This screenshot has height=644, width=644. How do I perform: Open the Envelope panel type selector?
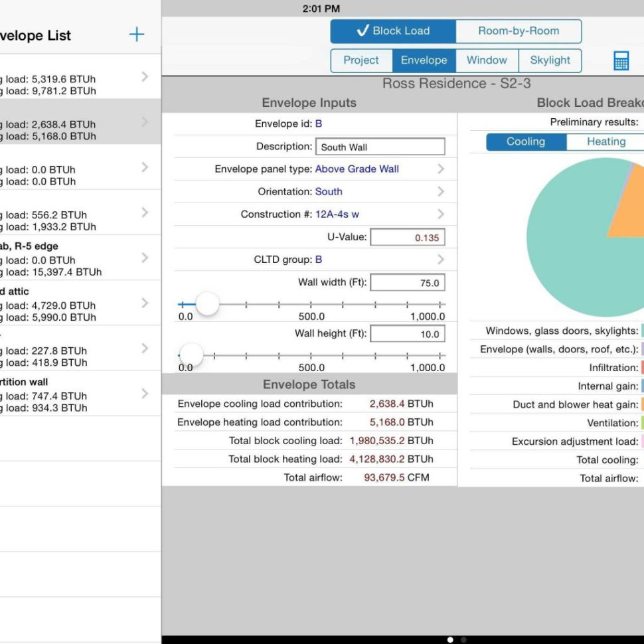(359, 169)
